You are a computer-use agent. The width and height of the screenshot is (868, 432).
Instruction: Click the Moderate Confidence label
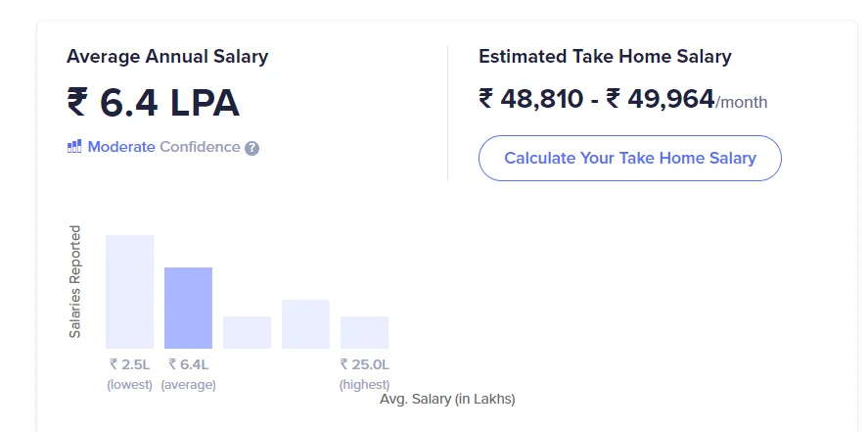point(163,147)
